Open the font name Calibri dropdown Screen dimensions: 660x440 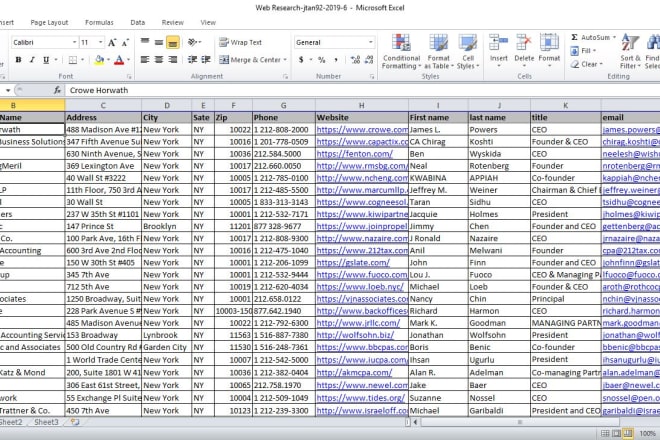(x=75, y=42)
